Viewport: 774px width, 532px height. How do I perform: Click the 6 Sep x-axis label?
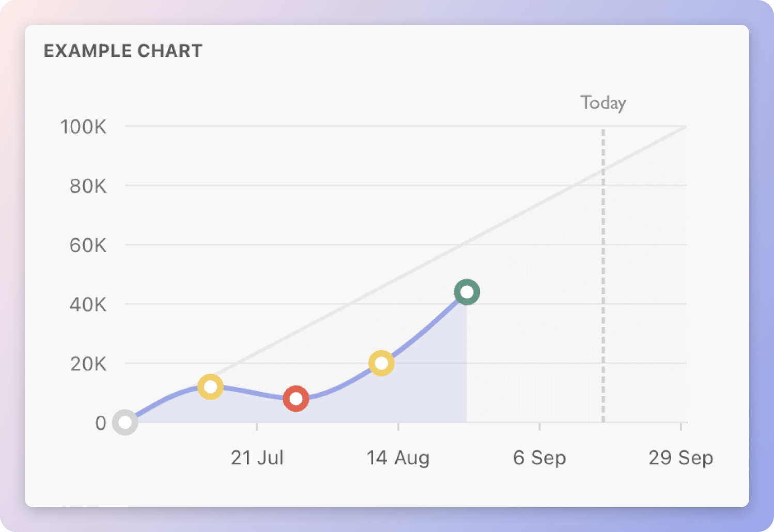(539, 458)
